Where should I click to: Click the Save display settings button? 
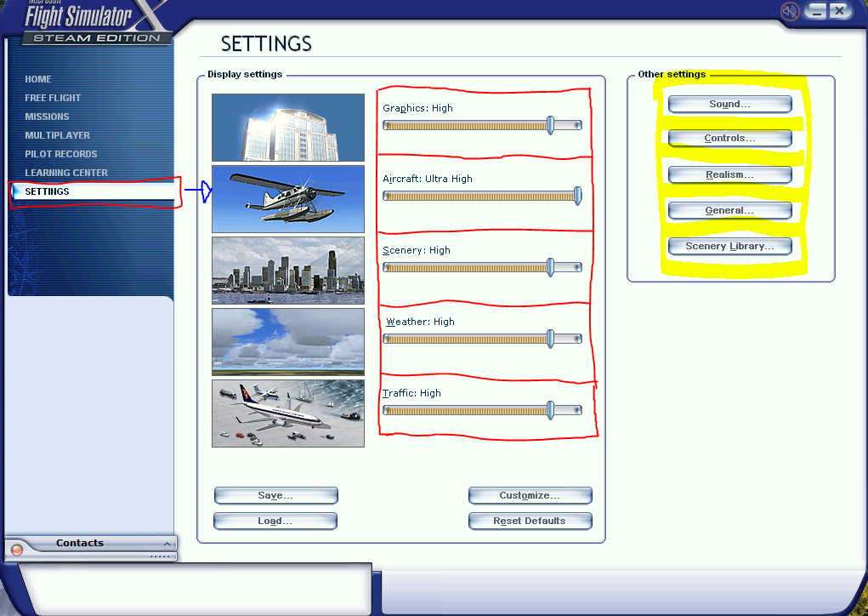pyautogui.click(x=275, y=495)
